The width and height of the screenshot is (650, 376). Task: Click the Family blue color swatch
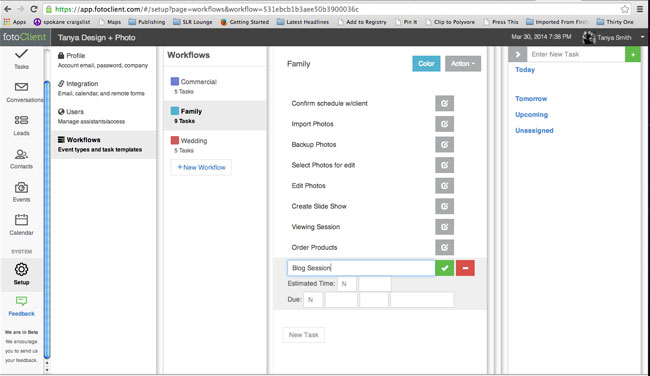click(175, 111)
